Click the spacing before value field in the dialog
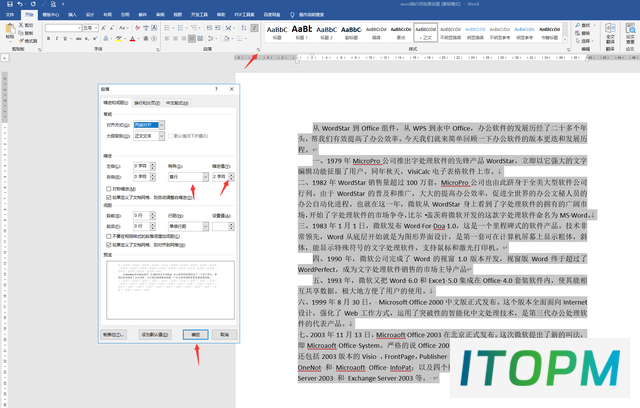Viewport: 640px width, 408px height. pos(141,215)
